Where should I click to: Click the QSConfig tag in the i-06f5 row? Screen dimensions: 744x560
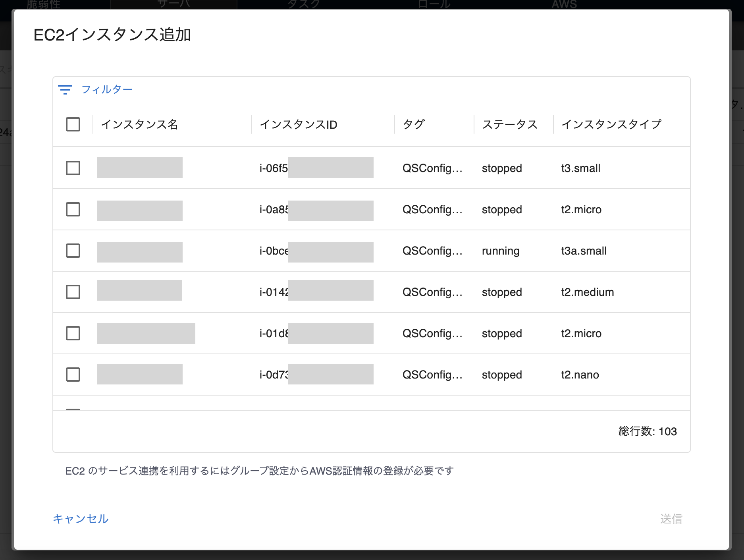(432, 168)
